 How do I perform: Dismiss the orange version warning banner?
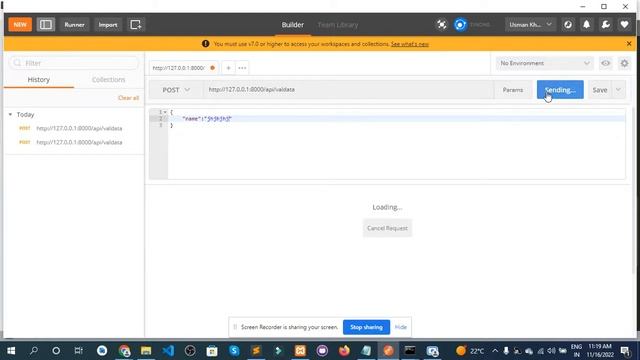pos(629,44)
